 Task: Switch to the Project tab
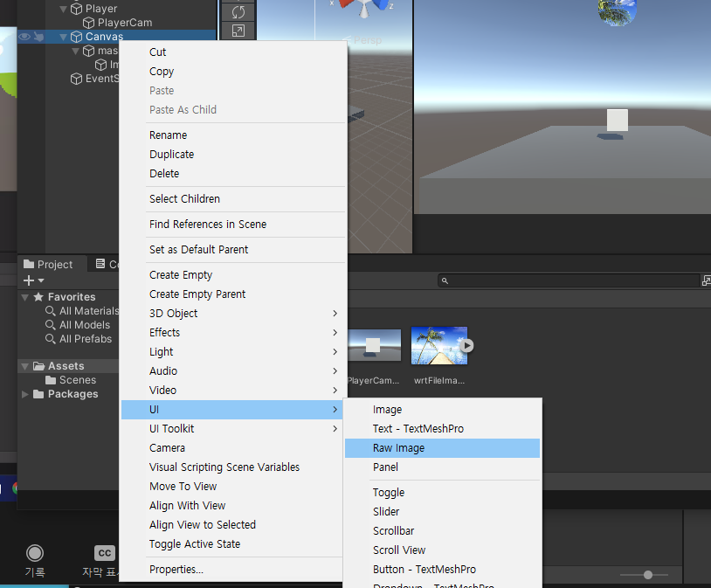coord(48,264)
